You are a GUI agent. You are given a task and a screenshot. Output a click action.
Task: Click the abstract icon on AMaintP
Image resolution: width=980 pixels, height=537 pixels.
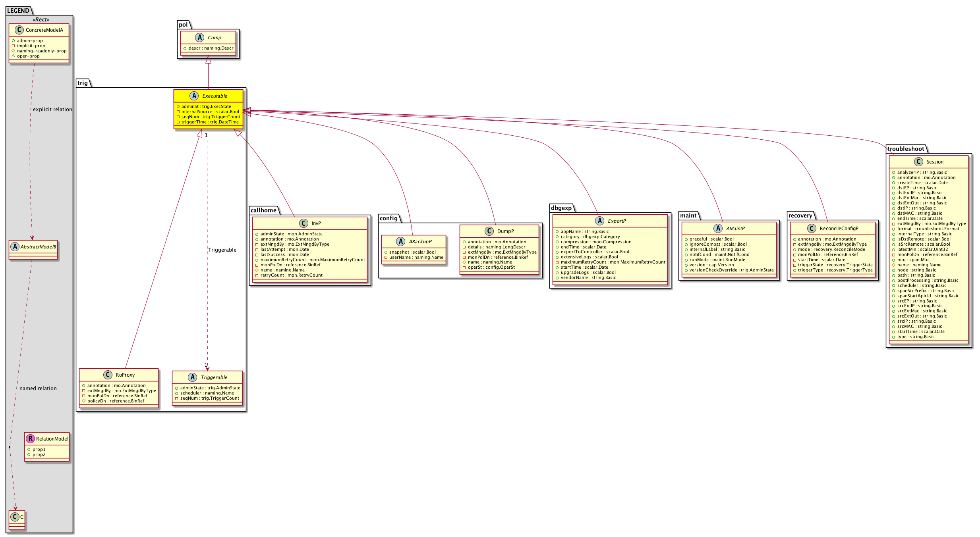point(718,228)
